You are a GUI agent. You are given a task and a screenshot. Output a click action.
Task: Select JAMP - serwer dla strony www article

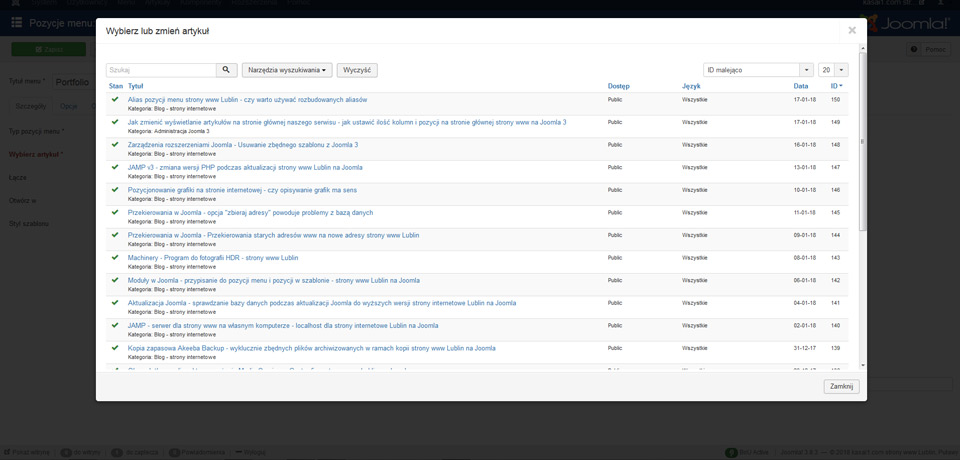283,325
